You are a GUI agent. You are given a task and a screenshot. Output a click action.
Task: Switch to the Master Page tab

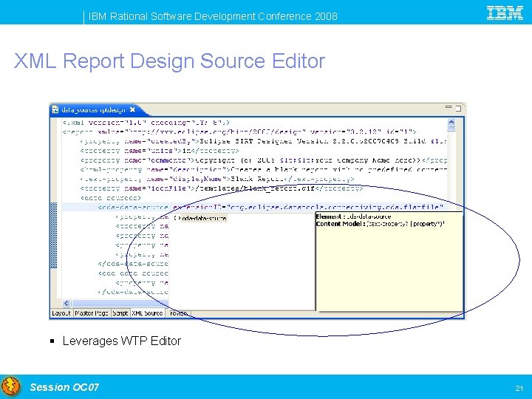pos(92,313)
